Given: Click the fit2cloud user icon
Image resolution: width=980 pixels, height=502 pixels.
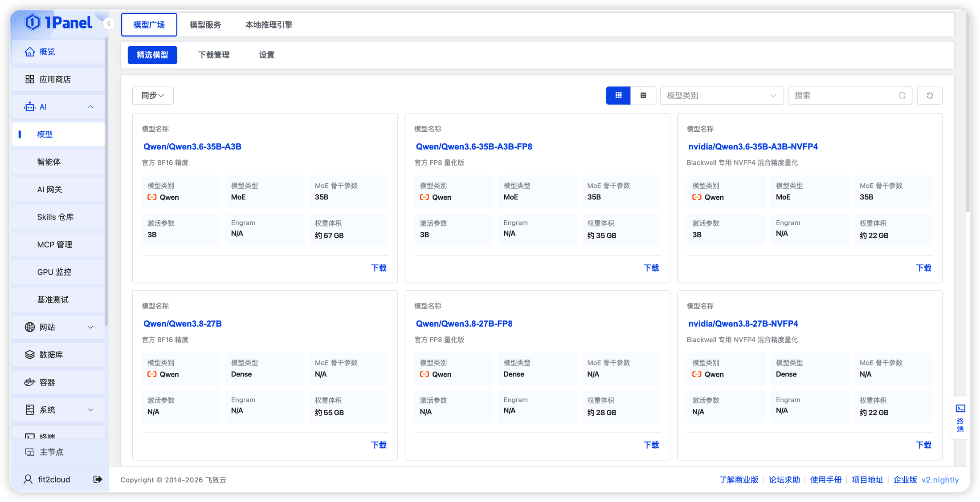Looking at the screenshot, I should (28, 479).
